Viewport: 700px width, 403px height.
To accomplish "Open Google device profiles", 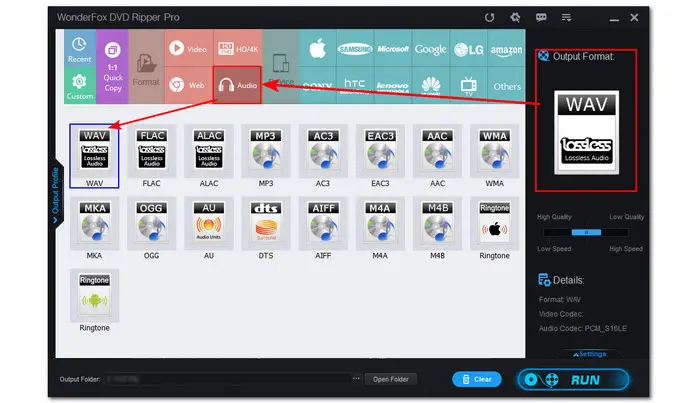I will 430,48.
